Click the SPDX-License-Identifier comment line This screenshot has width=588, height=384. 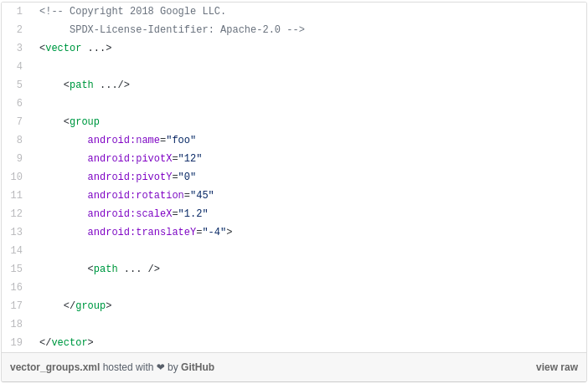[x=187, y=30]
